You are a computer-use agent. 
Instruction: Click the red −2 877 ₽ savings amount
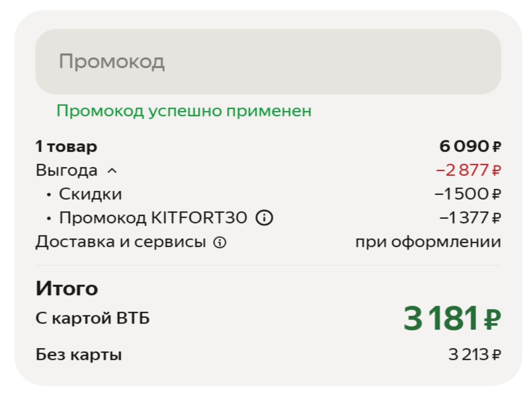click(x=468, y=171)
